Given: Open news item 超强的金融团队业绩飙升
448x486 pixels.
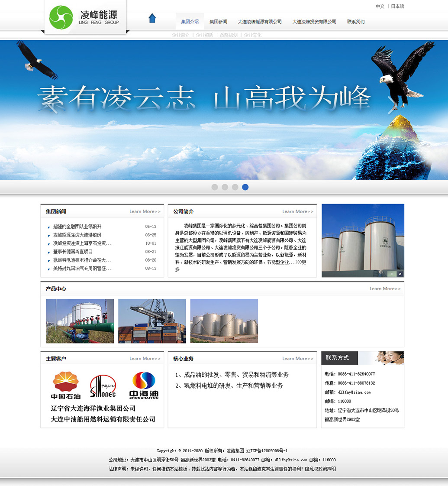Looking at the screenshot, I should [77, 227].
